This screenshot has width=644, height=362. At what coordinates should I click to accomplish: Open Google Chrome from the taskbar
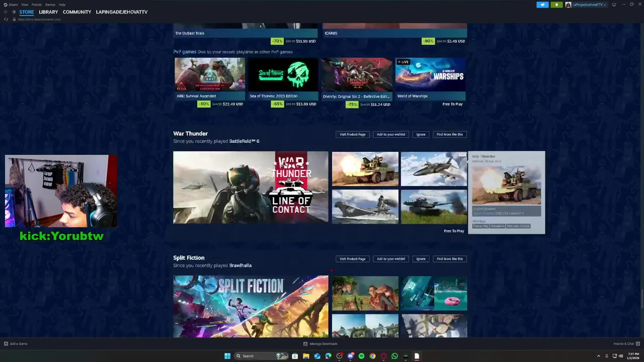click(372, 356)
